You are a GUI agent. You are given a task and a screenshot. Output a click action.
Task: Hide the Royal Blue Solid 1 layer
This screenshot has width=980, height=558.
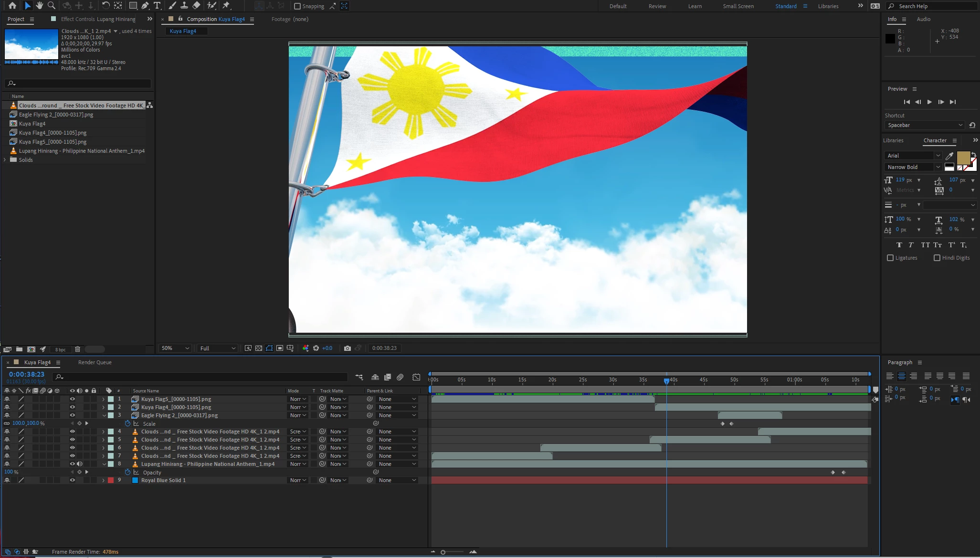(x=73, y=480)
